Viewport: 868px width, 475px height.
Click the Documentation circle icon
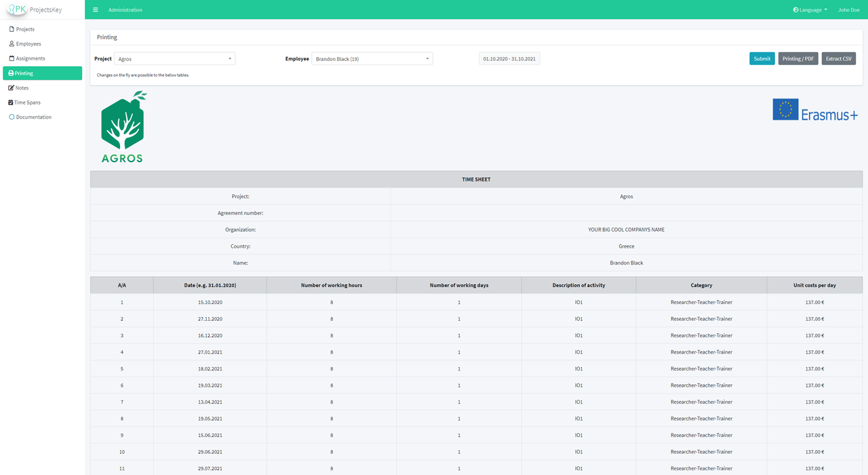[12, 117]
